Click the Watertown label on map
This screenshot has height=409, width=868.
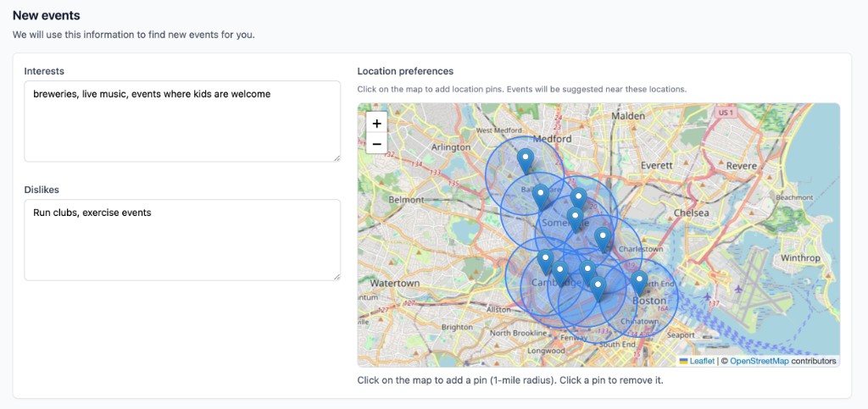[395, 283]
